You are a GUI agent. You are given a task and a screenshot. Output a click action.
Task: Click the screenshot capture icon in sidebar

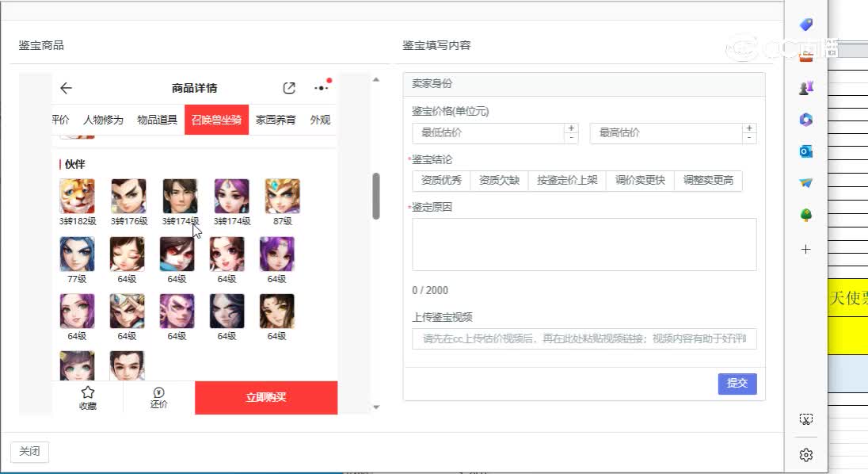pyautogui.click(x=806, y=419)
